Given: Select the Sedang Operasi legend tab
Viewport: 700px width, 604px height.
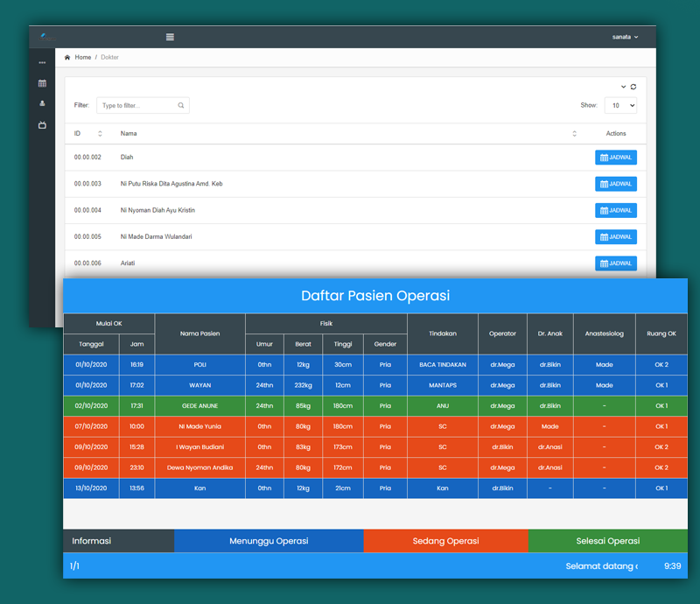Looking at the screenshot, I should [445, 541].
